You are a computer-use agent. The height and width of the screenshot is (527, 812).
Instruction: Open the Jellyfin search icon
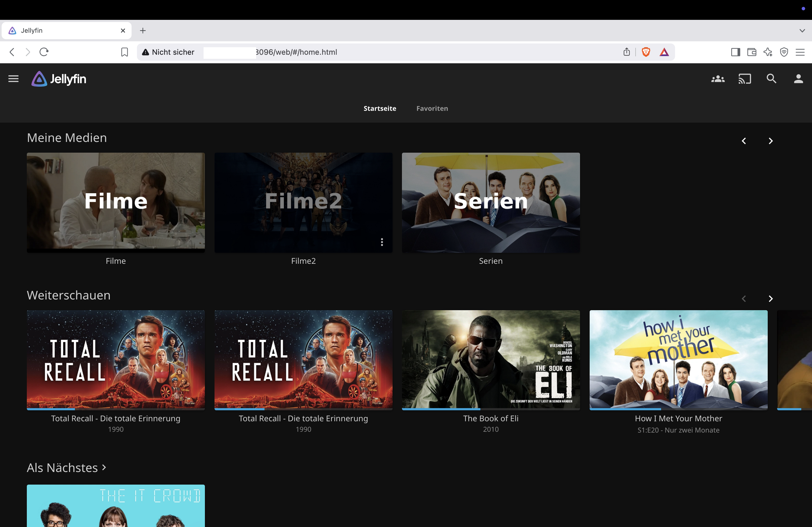(771, 79)
